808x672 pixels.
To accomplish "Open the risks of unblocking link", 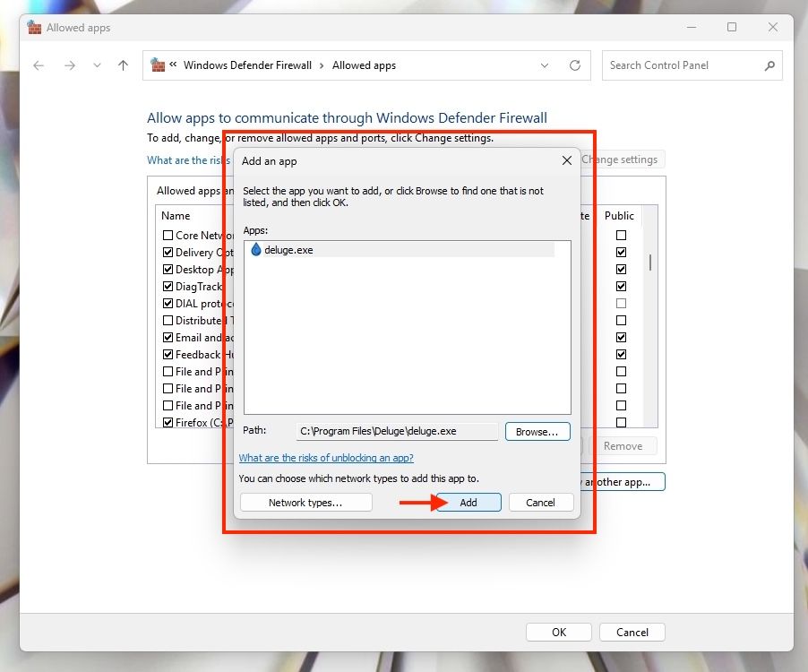I will click(x=326, y=458).
